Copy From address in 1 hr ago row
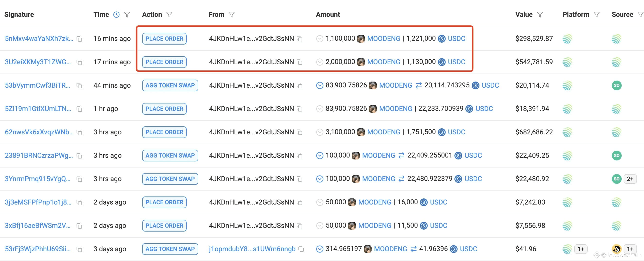 tap(299, 109)
